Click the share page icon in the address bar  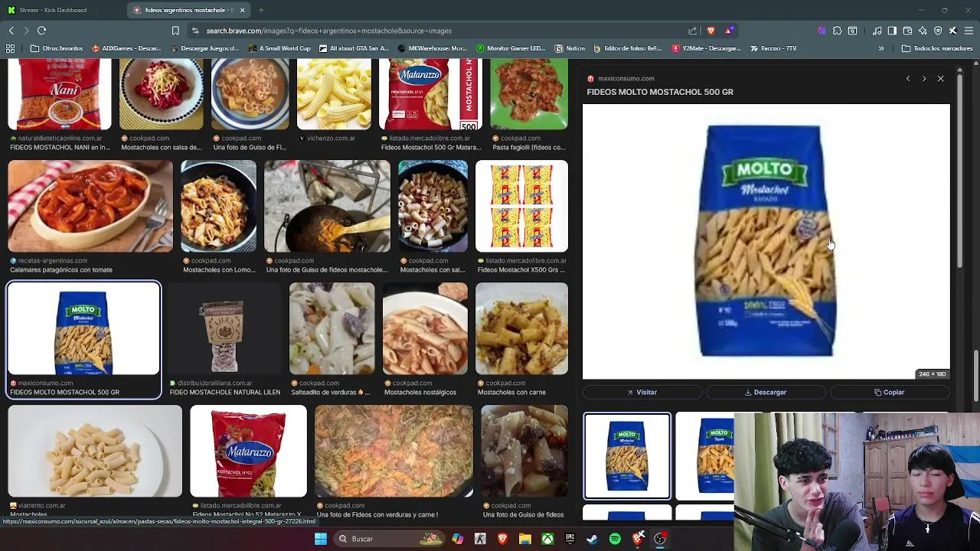693,31
